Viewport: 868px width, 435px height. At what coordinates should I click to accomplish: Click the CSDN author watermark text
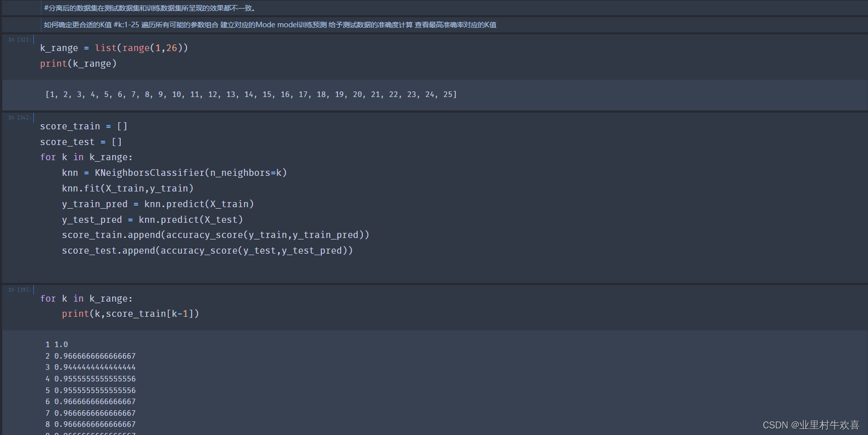pyautogui.click(x=810, y=425)
